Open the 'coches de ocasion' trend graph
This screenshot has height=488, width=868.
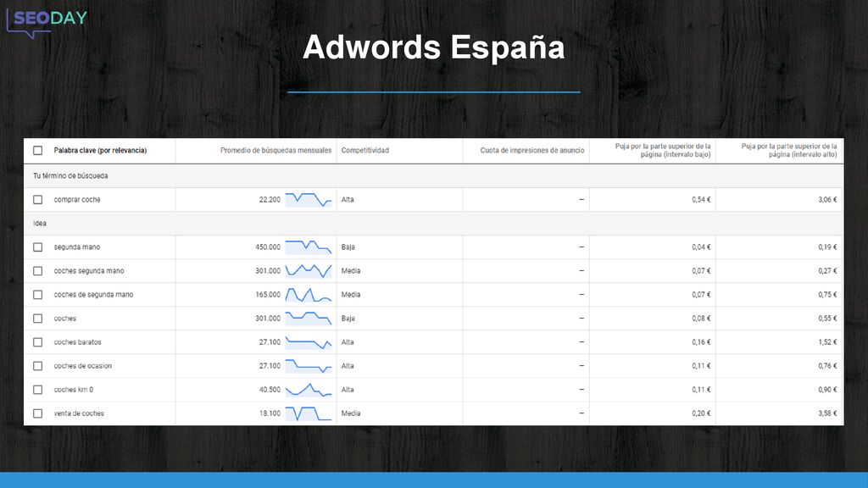[309, 366]
